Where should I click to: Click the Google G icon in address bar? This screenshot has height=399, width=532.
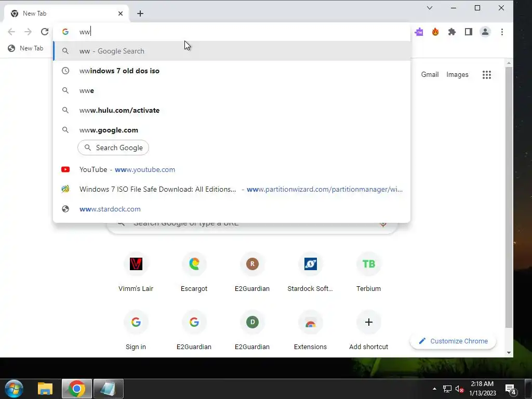coord(65,32)
